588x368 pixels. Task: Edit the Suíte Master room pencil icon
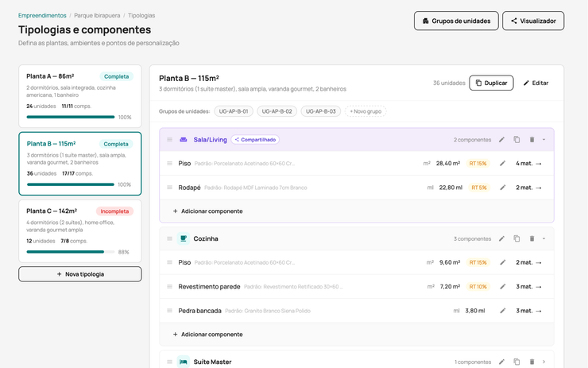[x=501, y=362]
